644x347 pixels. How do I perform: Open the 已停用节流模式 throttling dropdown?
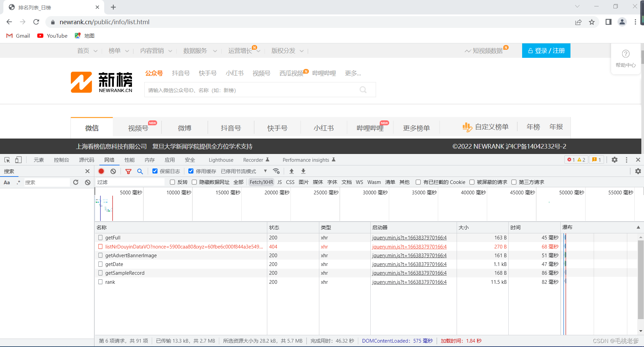tap(244, 171)
